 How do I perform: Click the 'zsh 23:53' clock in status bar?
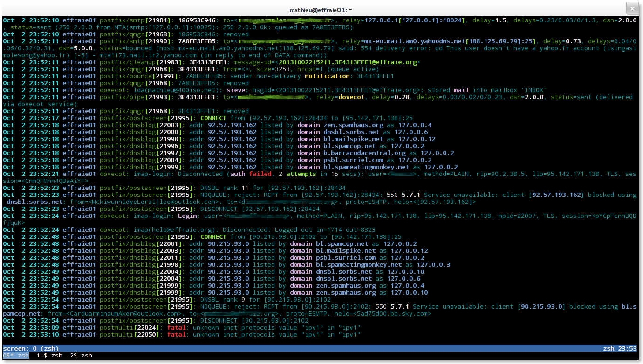pyautogui.click(x=620, y=349)
